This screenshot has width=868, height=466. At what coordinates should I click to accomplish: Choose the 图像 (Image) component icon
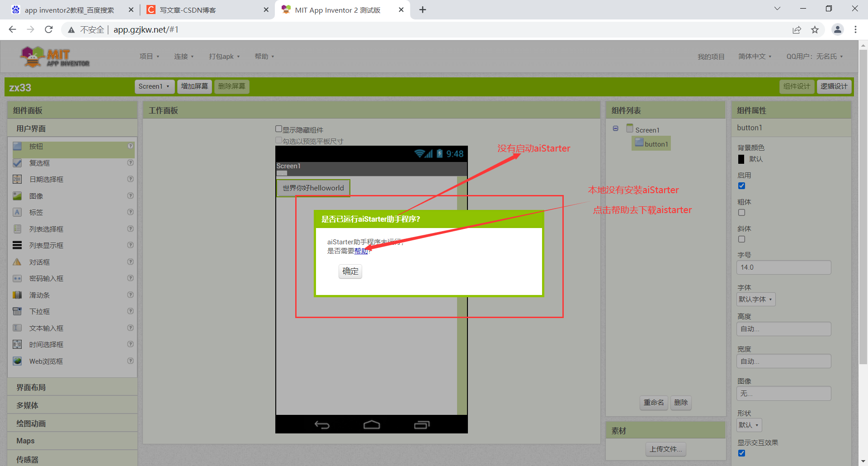[17, 195]
